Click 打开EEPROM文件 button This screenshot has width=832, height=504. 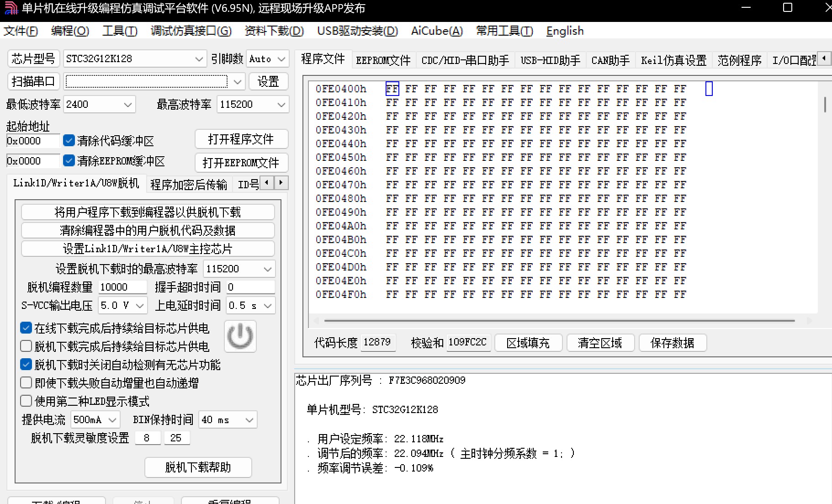[x=241, y=163]
